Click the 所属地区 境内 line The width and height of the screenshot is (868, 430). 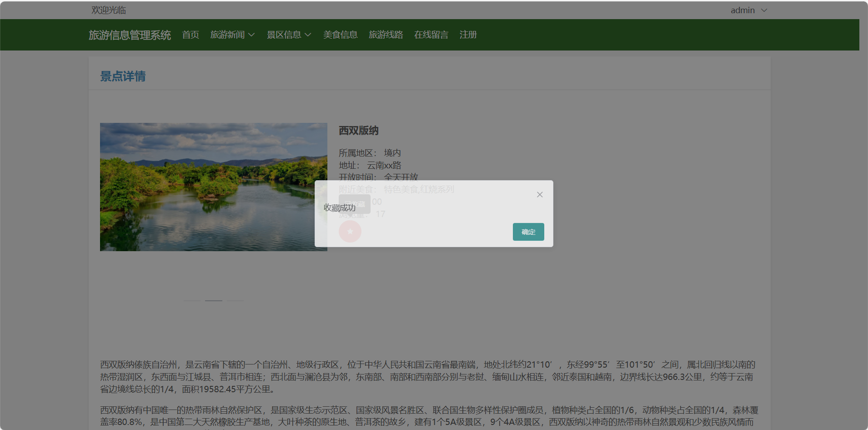click(370, 153)
